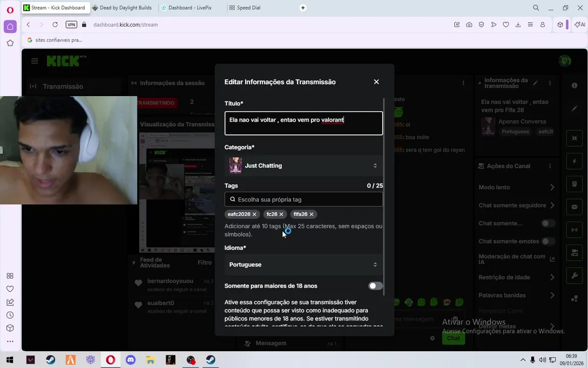Click the info icon in right sidebar
This screenshot has height=368, width=588.
(x=574, y=86)
